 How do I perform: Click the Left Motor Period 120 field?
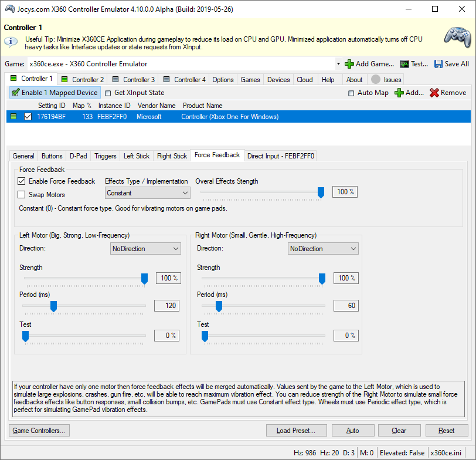click(166, 306)
